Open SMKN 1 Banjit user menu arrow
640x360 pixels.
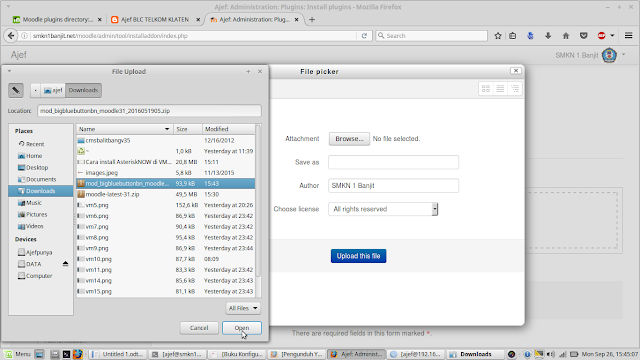point(624,54)
